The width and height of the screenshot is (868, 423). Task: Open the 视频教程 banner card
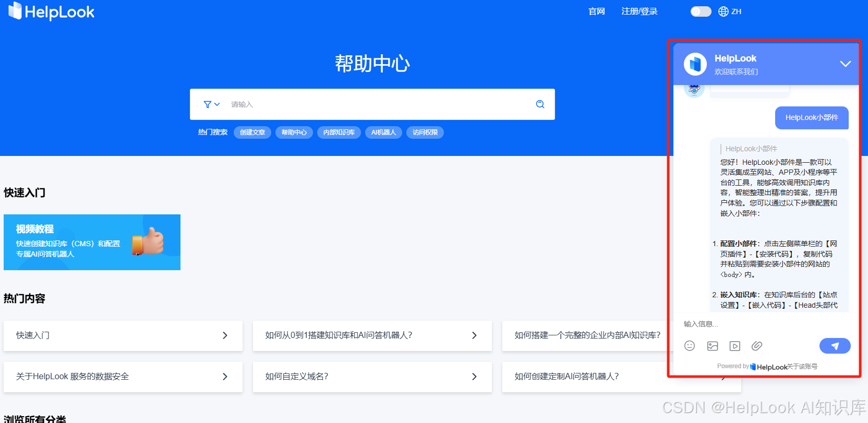92,242
